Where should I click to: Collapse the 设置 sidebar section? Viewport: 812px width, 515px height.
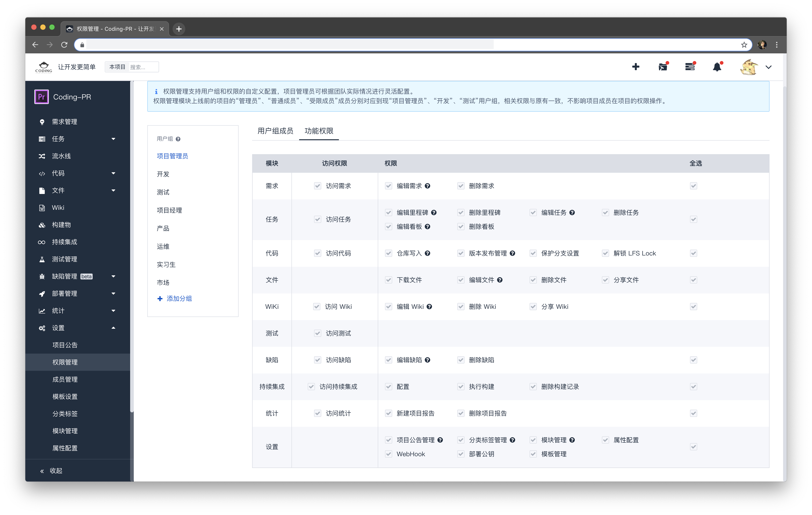tap(113, 328)
